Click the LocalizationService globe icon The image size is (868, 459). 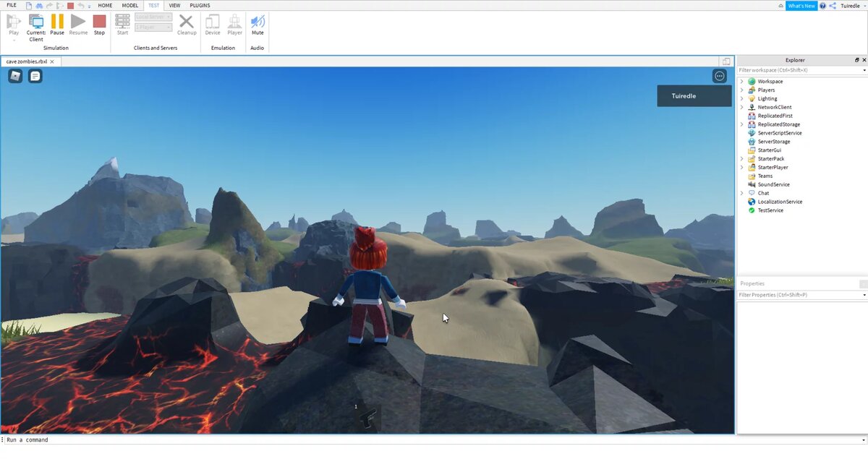[752, 202]
